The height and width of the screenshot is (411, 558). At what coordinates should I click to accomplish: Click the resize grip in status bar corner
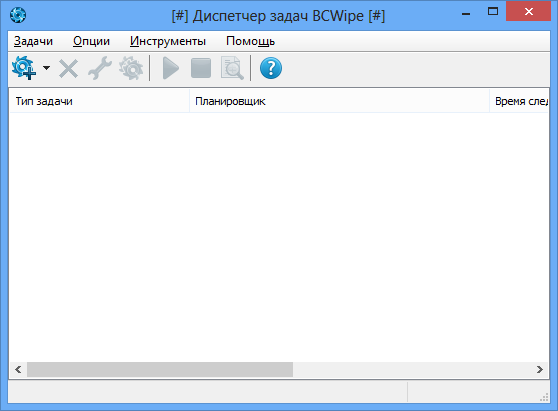coord(544,397)
